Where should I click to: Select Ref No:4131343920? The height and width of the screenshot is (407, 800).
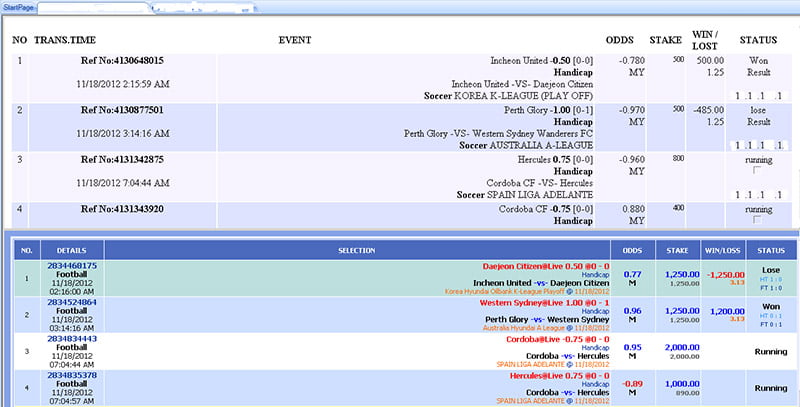pyautogui.click(x=122, y=209)
